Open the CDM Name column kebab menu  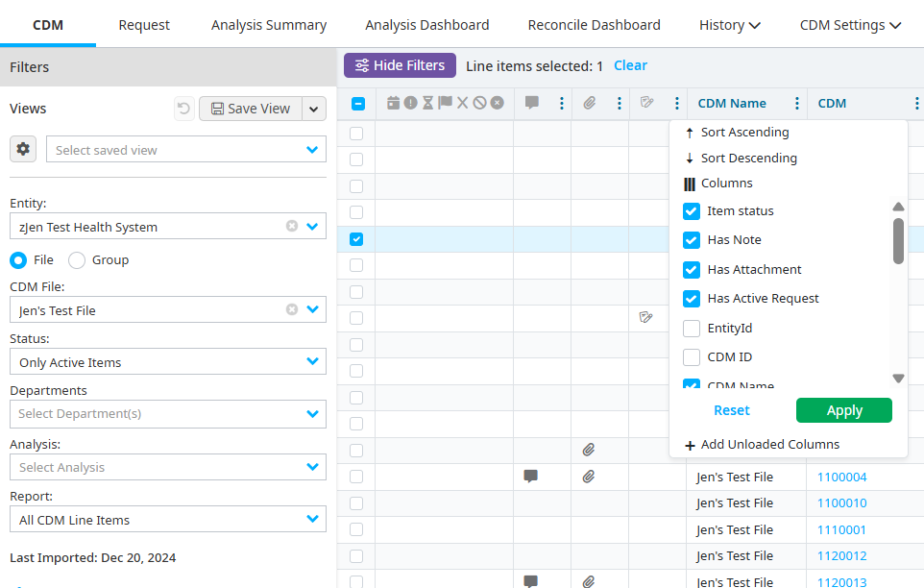(796, 104)
